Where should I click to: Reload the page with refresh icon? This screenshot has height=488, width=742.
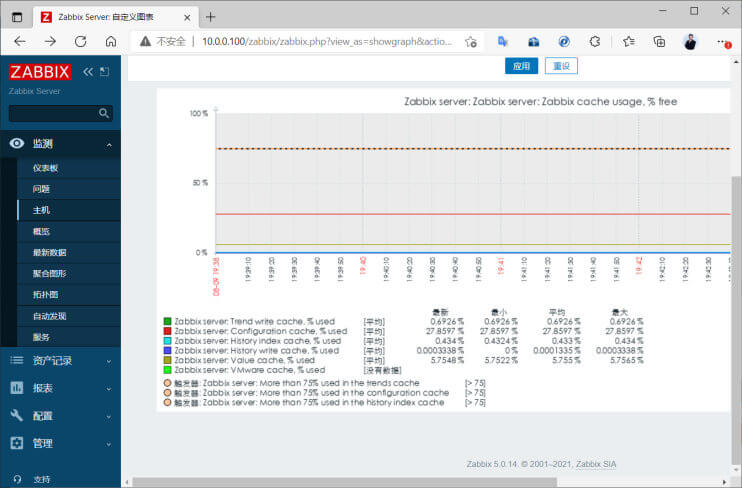(x=80, y=42)
